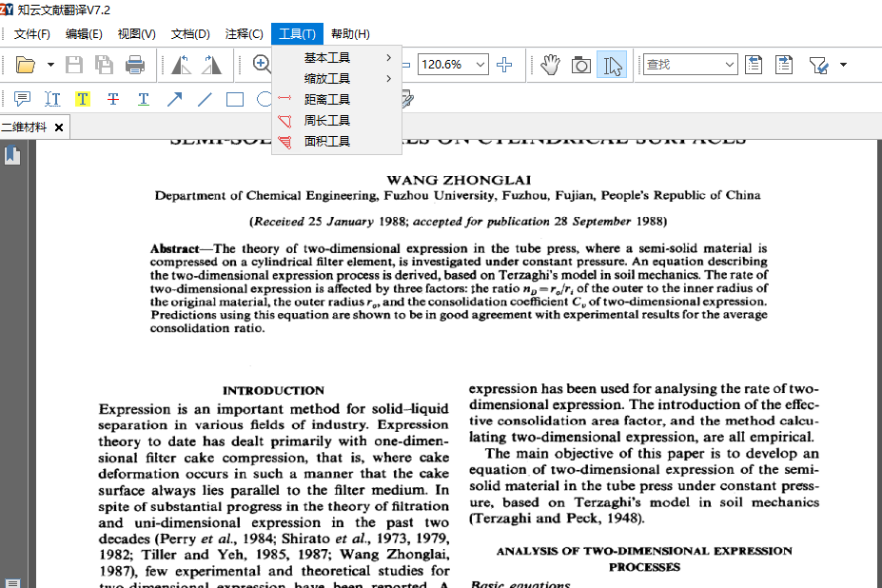Open the 帮助(H) menu

(350, 34)
